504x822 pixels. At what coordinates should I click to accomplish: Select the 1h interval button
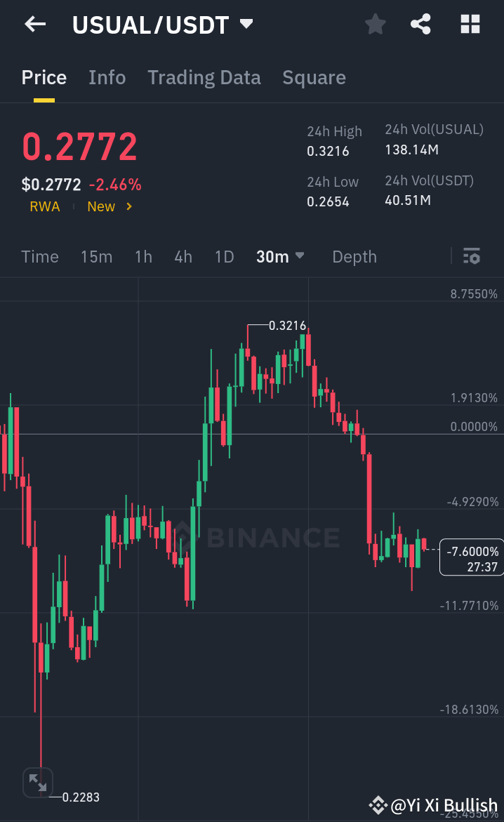[143, 256]
